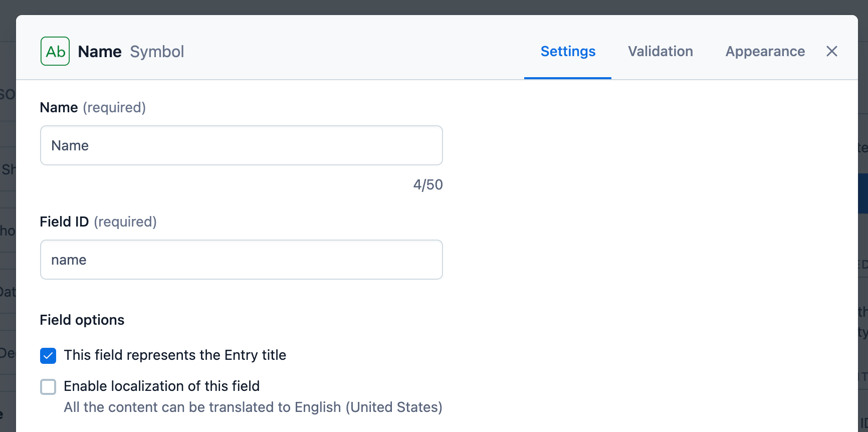The width and height of the screenshot is (868, 432).
Task: Select the Settings tab
Action: (x=568, y=51)
